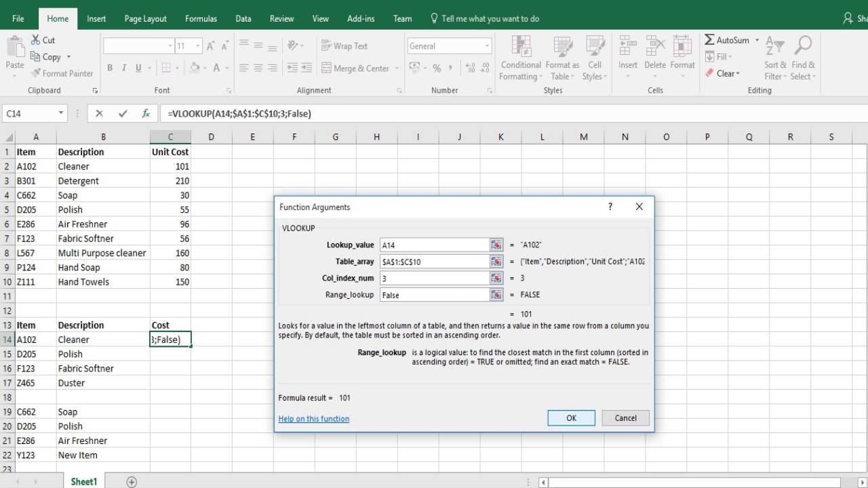Collapse dialog for Range_lookup range selector
The width and height of the screenshot is (868, 488).
point(496,295)
